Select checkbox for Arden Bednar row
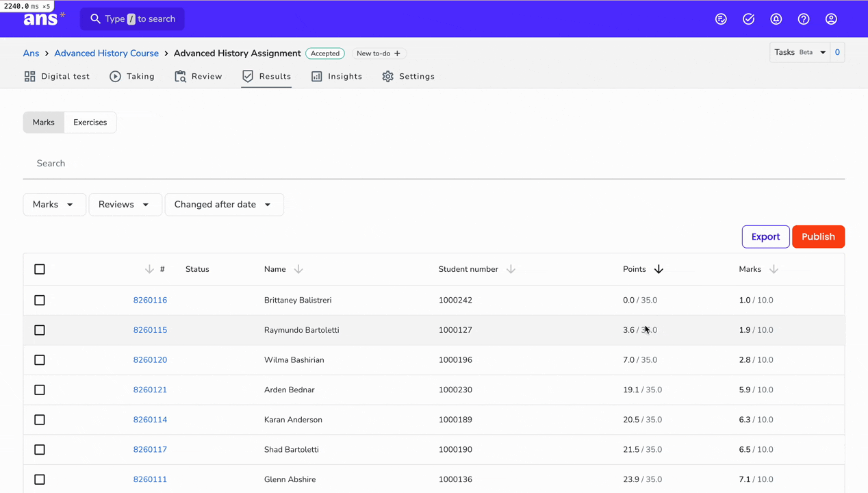The height and width of the screenshot is (493, 868). click(40, 390)
